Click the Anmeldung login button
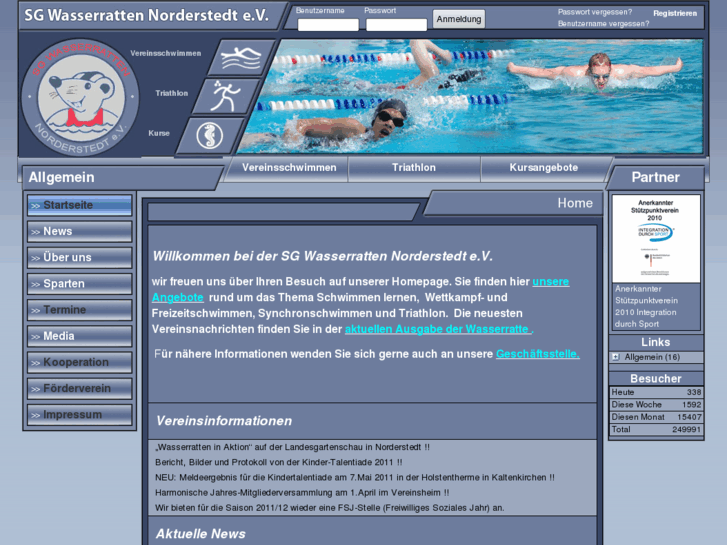727x545 pixels. coord(459,19)
